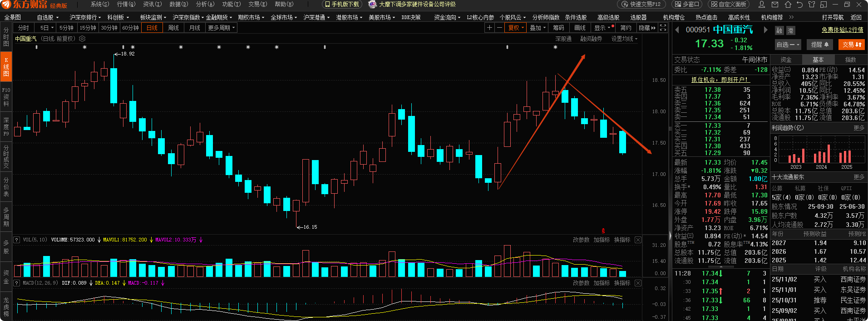Switch to the 15分钟 period
Image resolution: width=868 pixels, height=321 pixels.
(x=88, y=28)
